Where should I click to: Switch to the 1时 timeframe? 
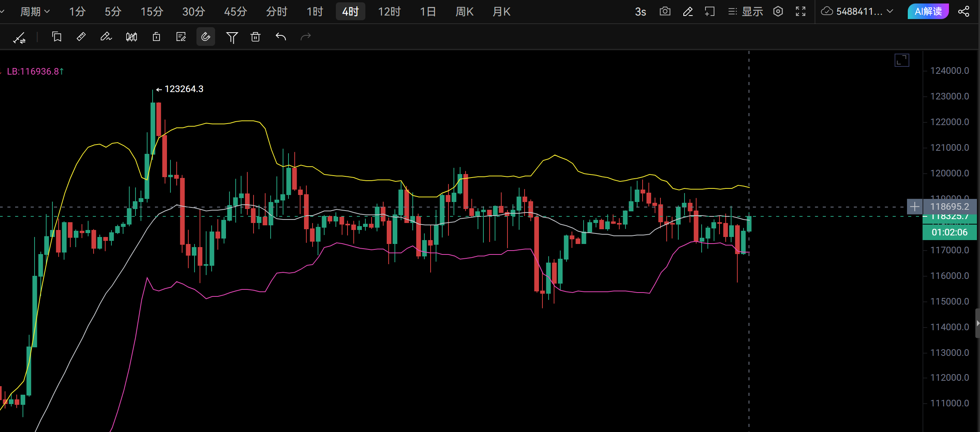315,12
